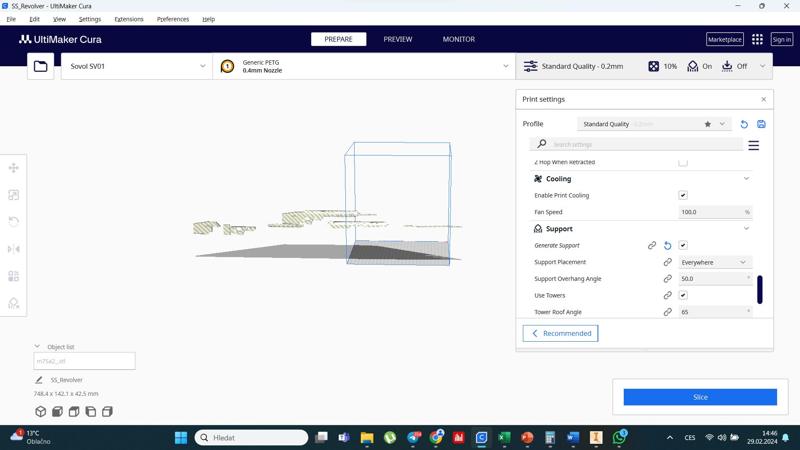Open file with the folder icon
This screenshot has height=450, width=800.
[40, 66]
